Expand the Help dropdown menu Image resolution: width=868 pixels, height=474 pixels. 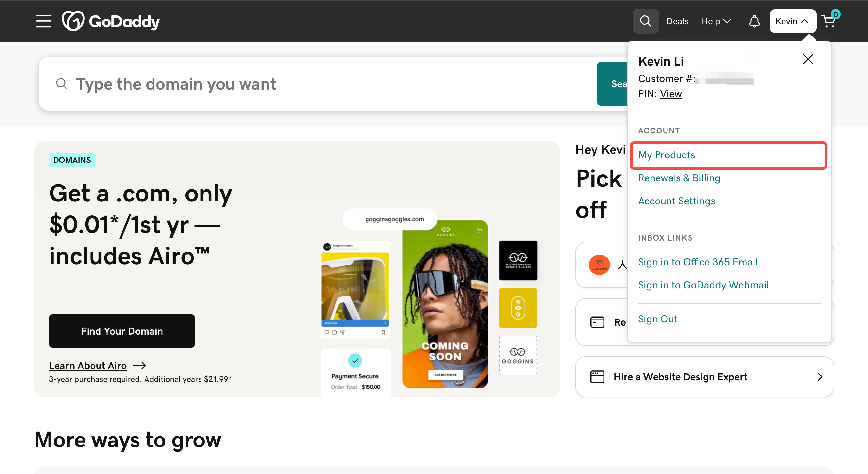point(716,21)
